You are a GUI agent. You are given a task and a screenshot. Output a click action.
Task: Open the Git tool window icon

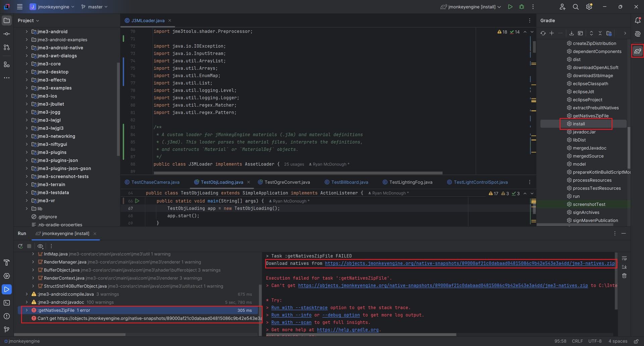(x=7, y=330)
